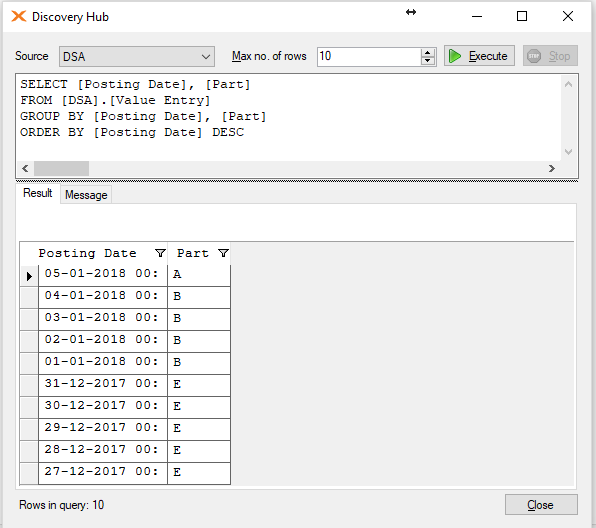Click the Close button at the bottom right
The image size is (596, 528).
(541, 505)
